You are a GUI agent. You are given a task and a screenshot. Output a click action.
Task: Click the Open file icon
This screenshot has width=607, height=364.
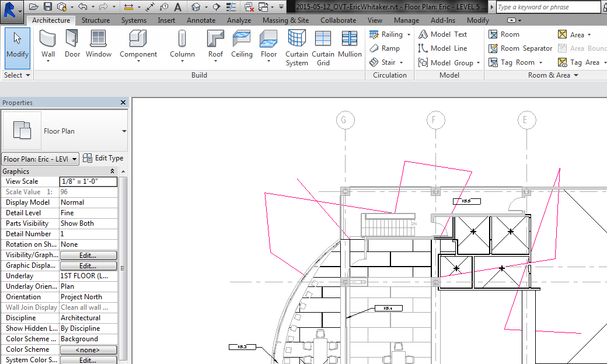click(34, 6)
